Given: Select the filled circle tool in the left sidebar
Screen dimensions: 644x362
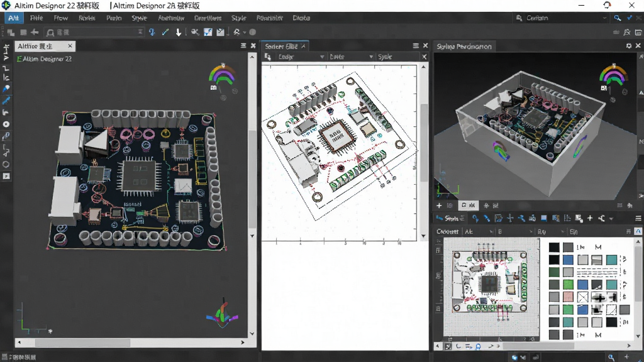Looking at the screenshot, I should [x=6, y=124].
